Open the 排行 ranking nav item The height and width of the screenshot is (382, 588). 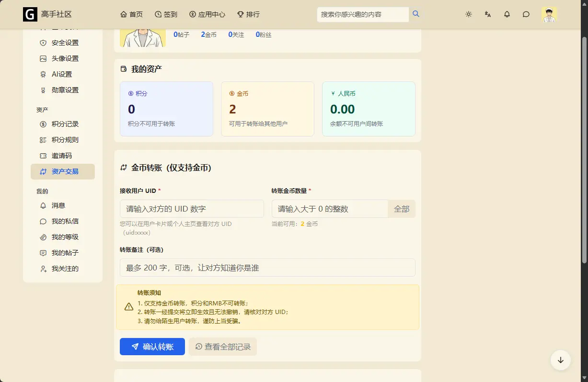point(248,14)
